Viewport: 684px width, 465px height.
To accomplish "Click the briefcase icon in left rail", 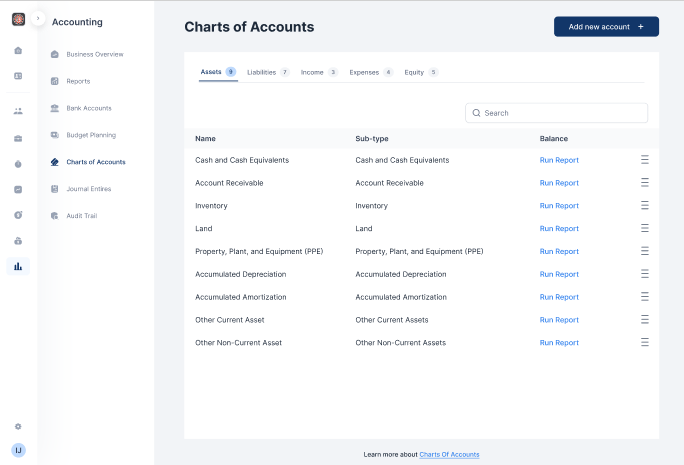I will point(18,138).
